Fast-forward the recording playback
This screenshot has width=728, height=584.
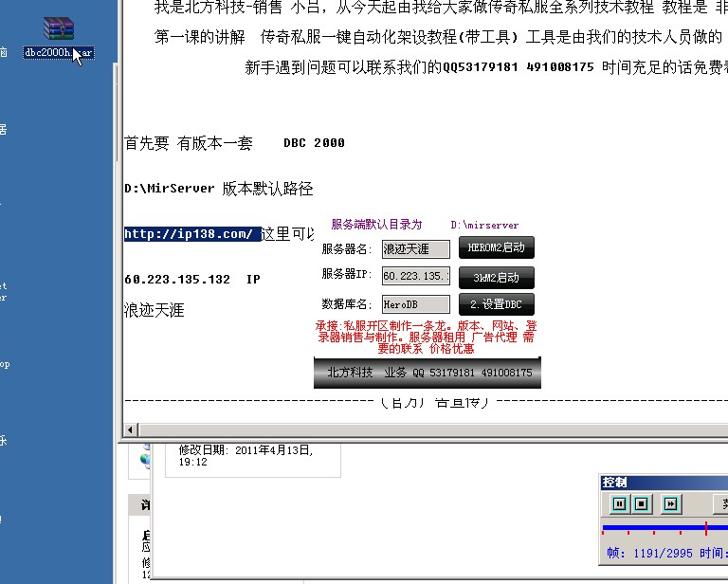click(x=671, y=503)
